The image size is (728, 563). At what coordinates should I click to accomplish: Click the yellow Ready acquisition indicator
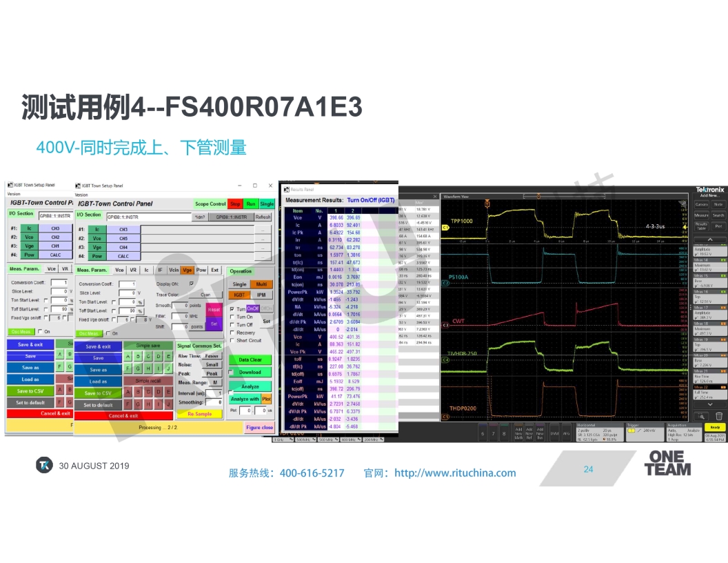point(714,428)
